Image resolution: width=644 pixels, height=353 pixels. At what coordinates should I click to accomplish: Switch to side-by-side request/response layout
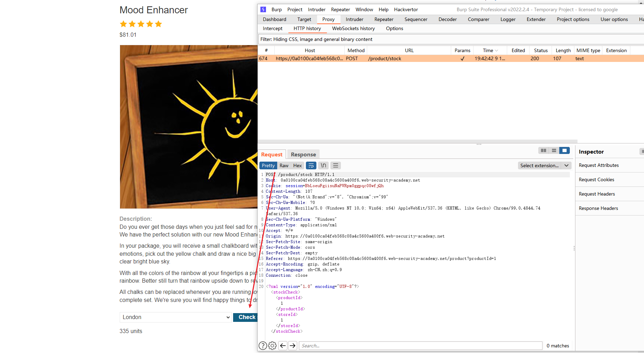point(544,150)
